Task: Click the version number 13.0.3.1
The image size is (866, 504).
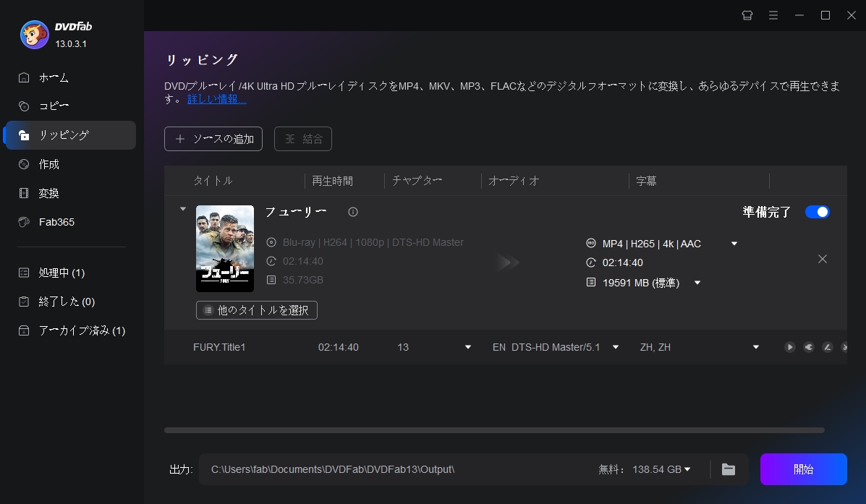Action: 71,43
